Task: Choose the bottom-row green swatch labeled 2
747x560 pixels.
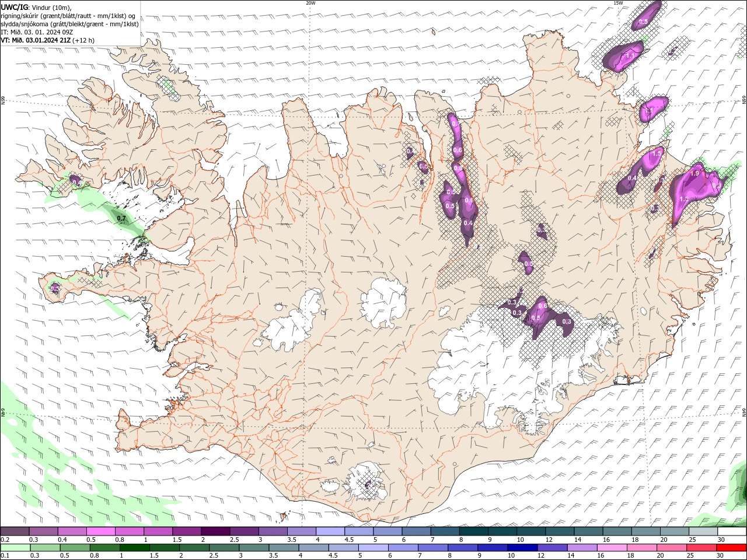Action: coord(194,548)
